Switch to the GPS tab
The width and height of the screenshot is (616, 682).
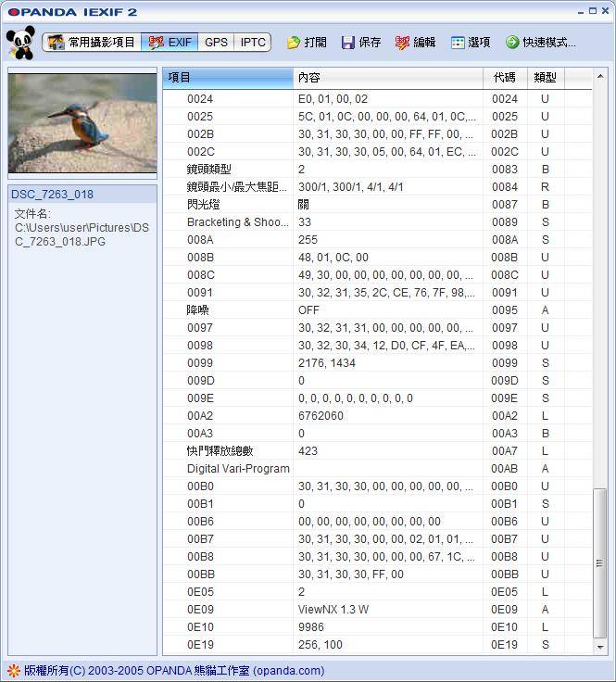point(216,43)
